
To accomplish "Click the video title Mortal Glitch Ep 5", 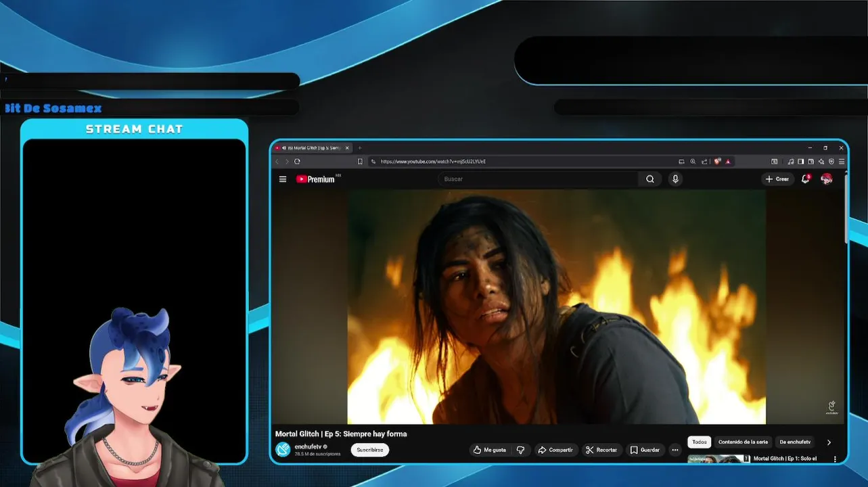I will coord(341,434).
